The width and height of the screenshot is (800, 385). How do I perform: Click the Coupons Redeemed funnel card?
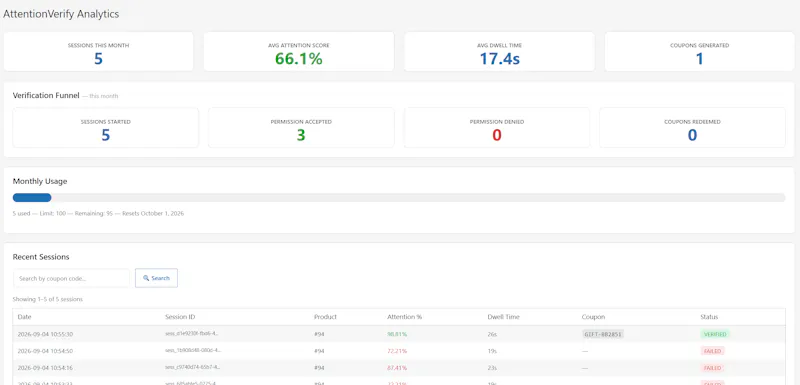click(x=692, y=127)
